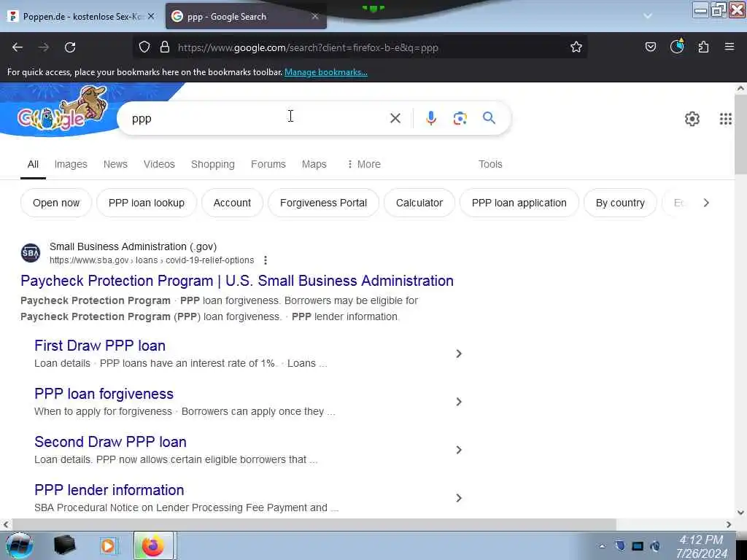Open the volume tray icon
The image size is (747, 560).
tap(656, 546)
